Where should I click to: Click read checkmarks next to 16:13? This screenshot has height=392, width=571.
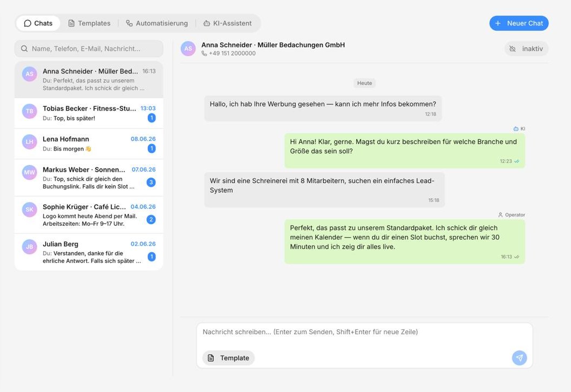[x=516, y=257]
